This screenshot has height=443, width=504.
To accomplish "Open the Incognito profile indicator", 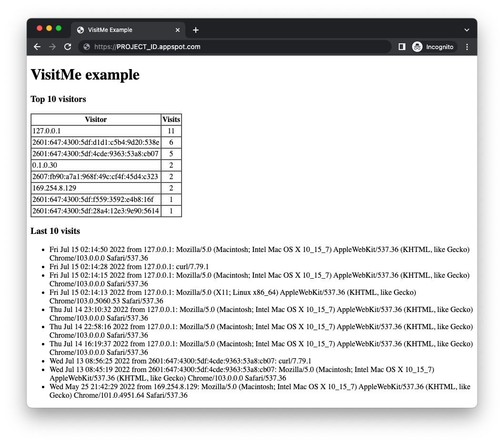I will tap(433, 47).
